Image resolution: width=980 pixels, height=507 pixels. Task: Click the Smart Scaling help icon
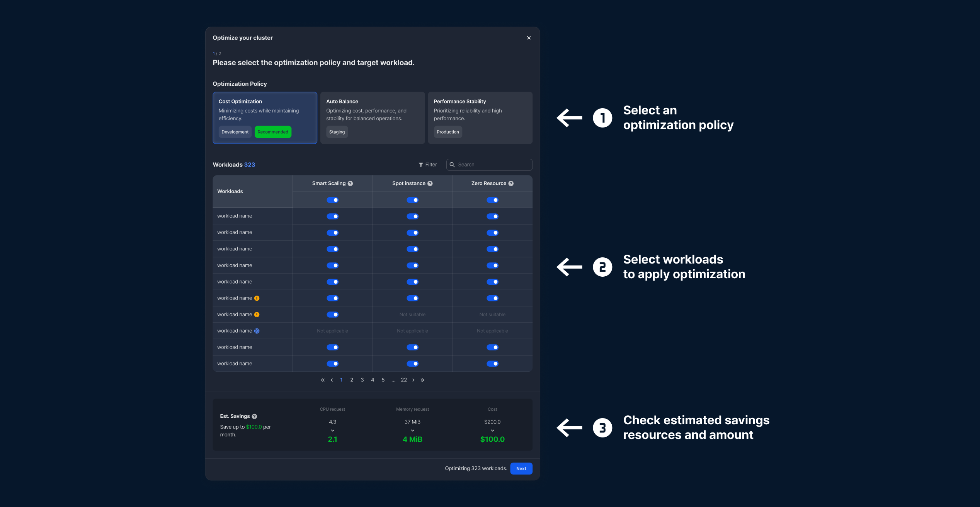350,184
